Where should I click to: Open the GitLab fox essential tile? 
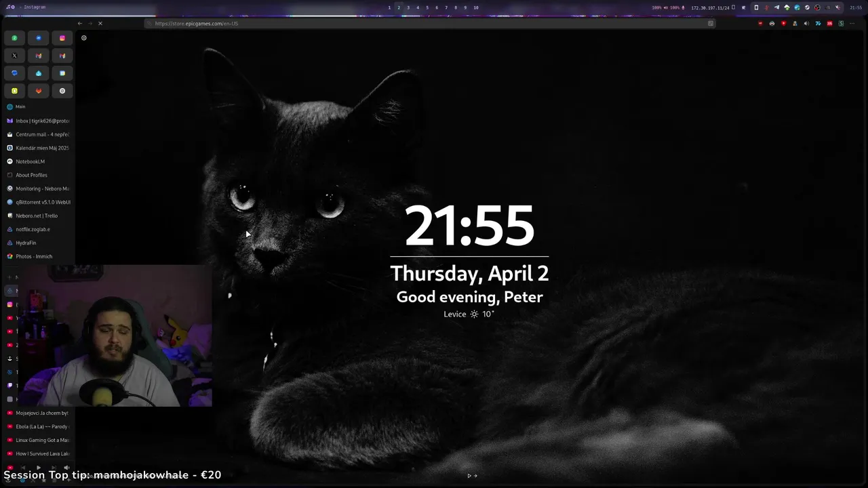coord(39,91)
